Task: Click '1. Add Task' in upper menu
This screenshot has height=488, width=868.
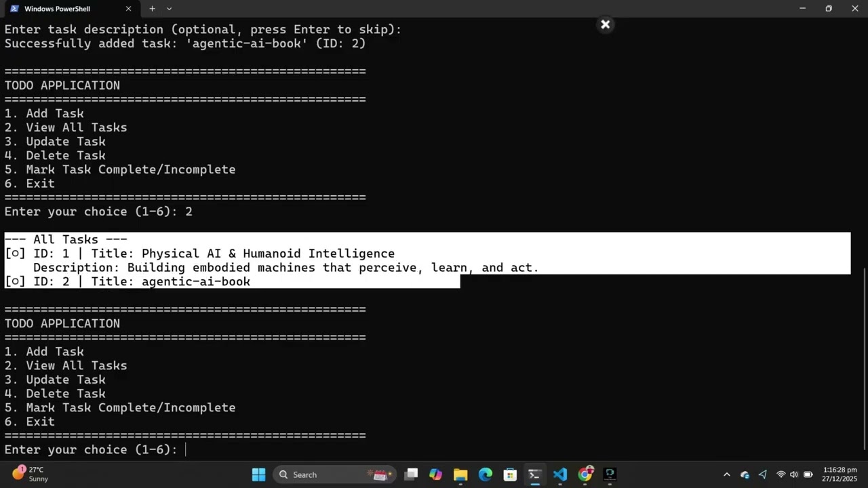Action: point(44,113)
